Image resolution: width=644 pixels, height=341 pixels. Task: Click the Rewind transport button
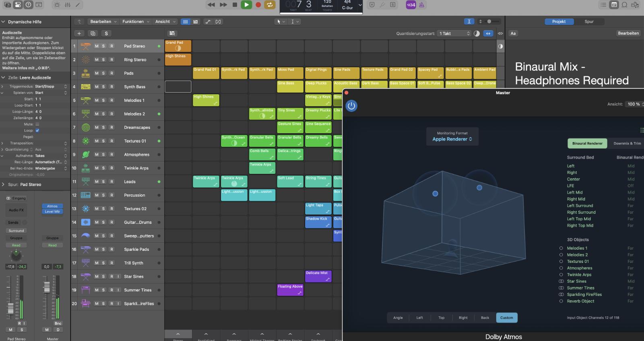pos(211,5)
